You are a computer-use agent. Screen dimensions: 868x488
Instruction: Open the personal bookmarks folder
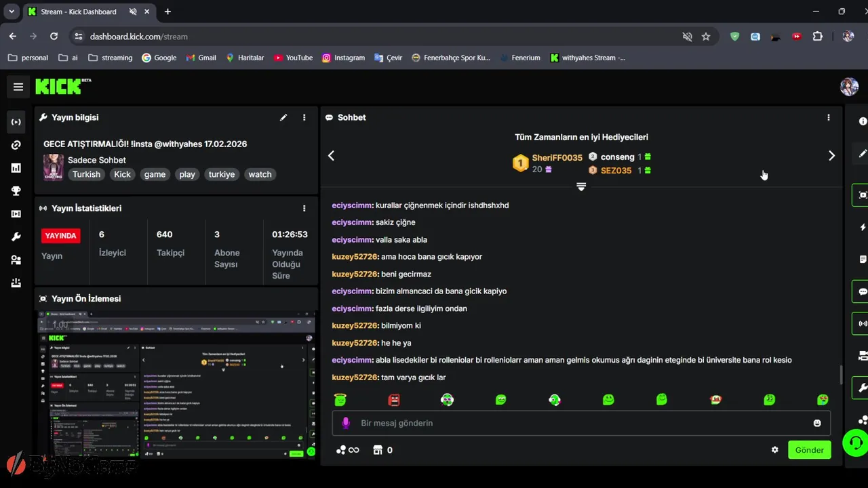pyautogui.click(x=28, y=58)
